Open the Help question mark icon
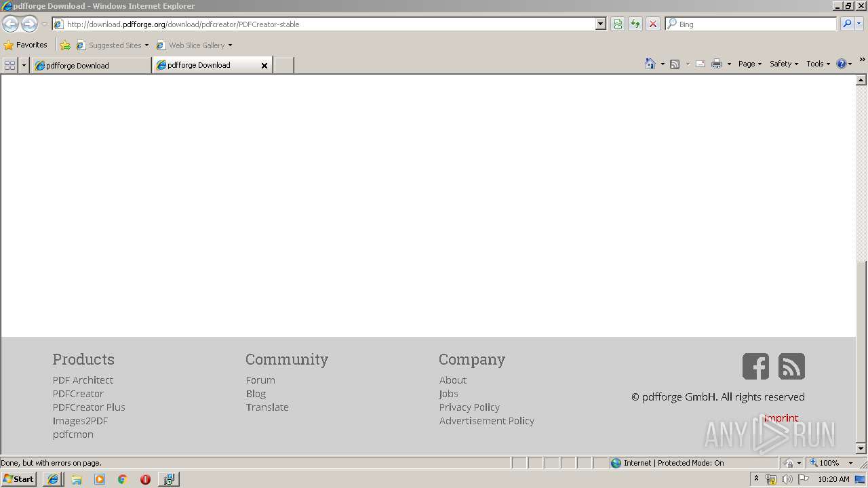868x488 pixels. (842, 64)
